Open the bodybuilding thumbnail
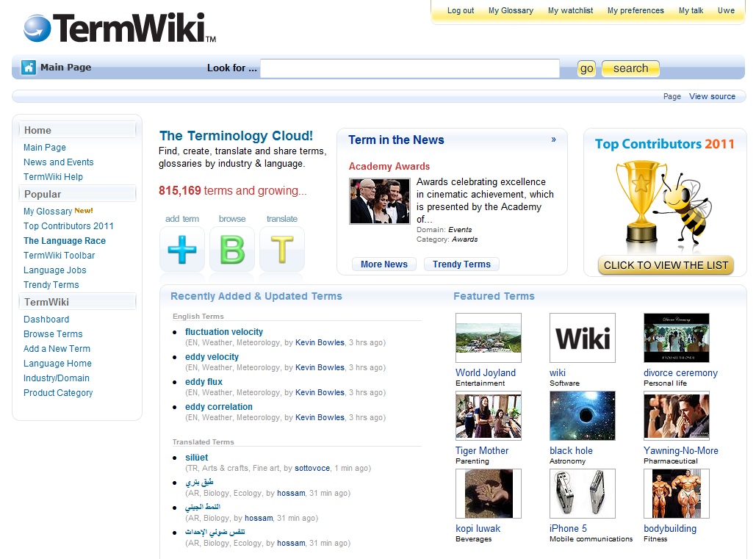The image size is (756, 559). [x=677, y=494]
